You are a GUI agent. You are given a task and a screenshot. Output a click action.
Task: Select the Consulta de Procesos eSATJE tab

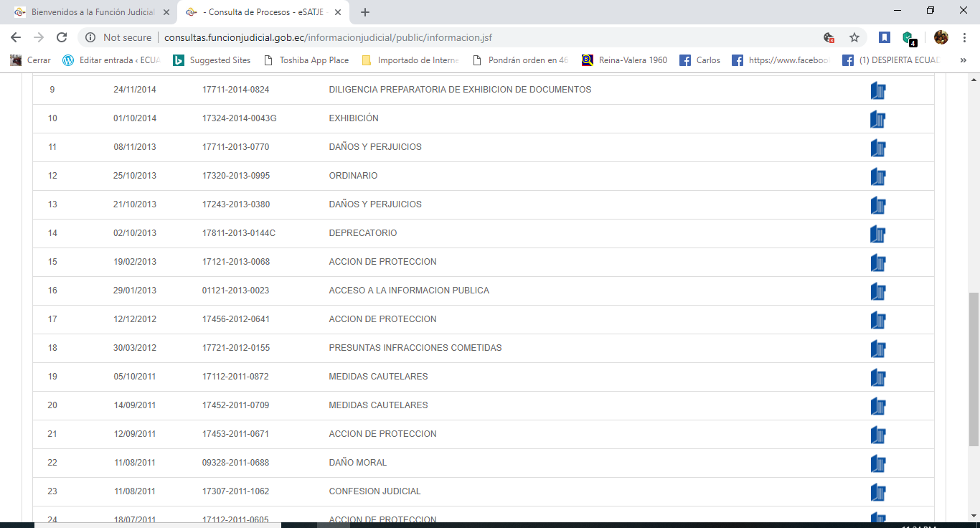point(258,11)
